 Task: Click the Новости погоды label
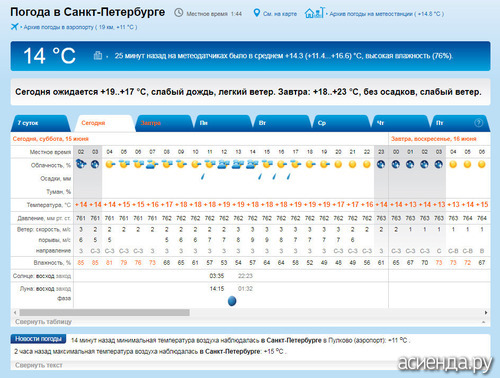[x=38, y=339]
